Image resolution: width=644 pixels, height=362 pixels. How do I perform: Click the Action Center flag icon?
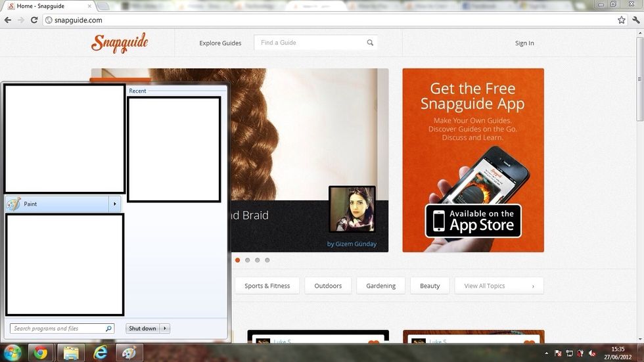click(558, 353)
